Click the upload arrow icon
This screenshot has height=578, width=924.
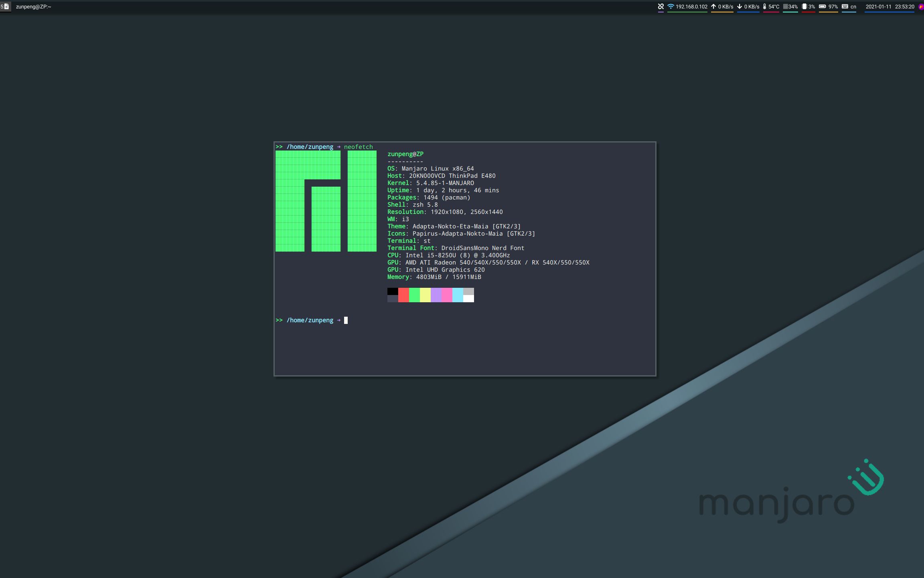point(713,6)
